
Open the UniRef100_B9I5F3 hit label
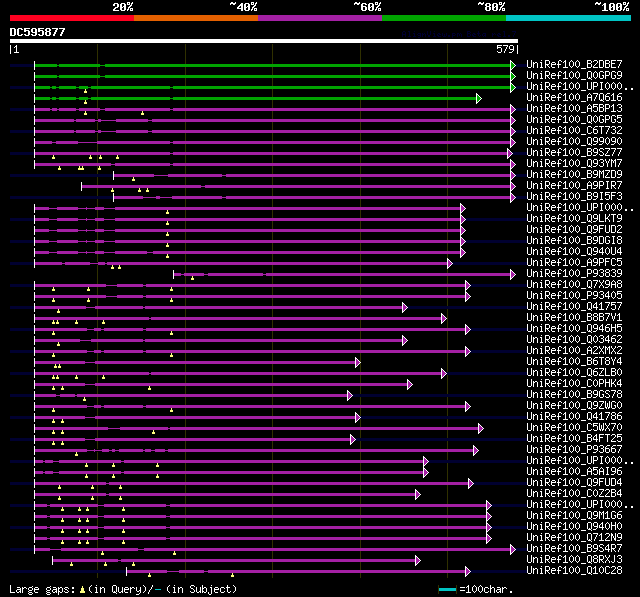(574, 197)
